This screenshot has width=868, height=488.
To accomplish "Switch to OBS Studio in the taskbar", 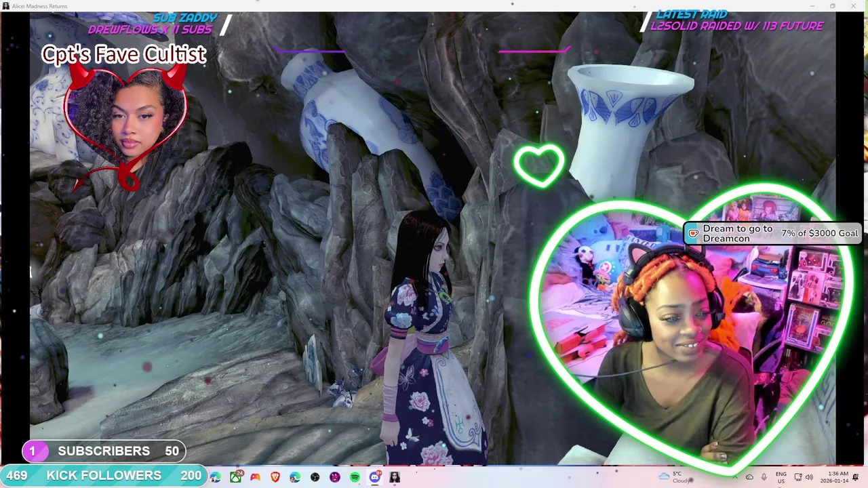I will click(x=315, y=477).
